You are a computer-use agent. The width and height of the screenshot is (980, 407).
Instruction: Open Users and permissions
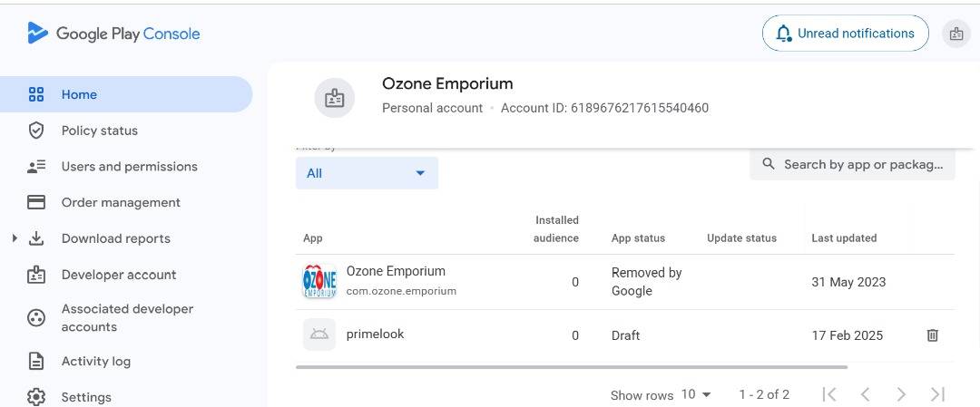[x=130, y=167]
